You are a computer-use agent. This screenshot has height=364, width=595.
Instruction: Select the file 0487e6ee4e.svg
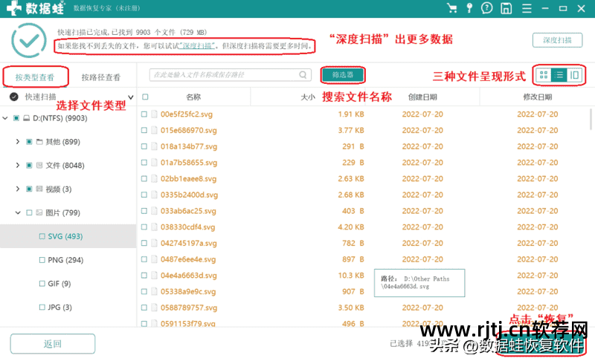(x=188, y=259)
